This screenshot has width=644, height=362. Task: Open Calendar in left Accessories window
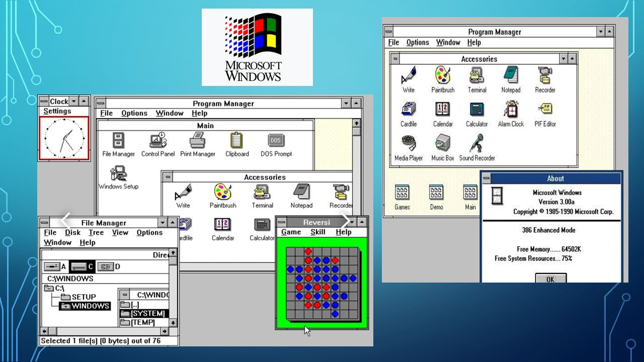(x=223, y=229)
